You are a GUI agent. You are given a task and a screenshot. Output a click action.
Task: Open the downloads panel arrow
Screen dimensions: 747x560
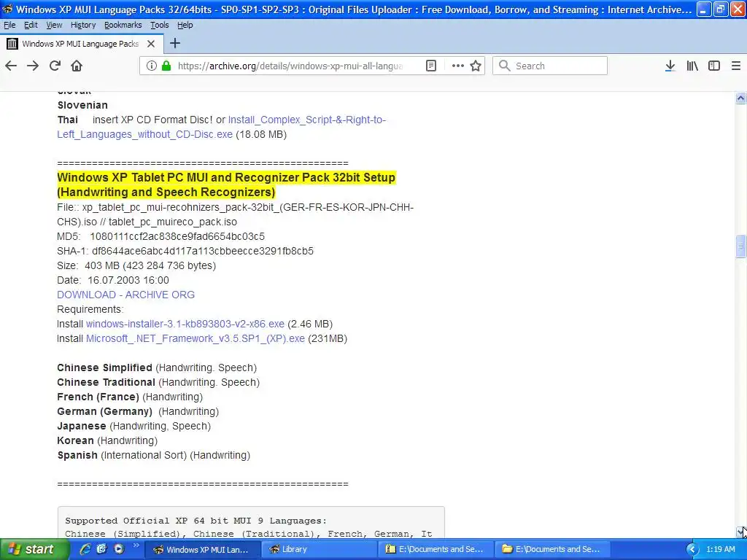[670, 66]
